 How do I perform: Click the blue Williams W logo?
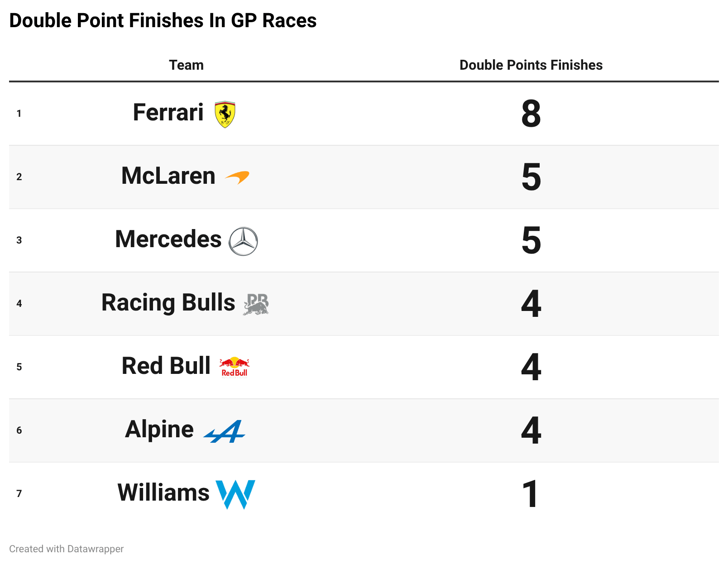point(235,494)
